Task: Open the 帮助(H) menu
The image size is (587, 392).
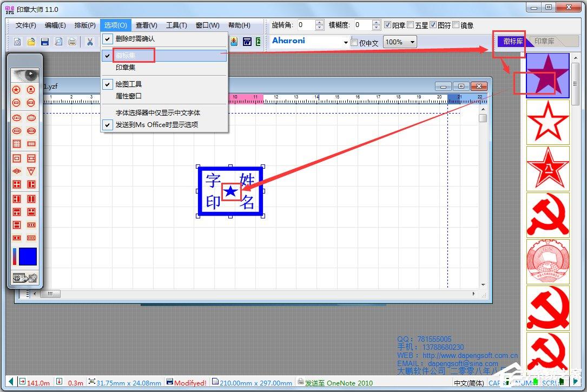Action: point(239,25)
